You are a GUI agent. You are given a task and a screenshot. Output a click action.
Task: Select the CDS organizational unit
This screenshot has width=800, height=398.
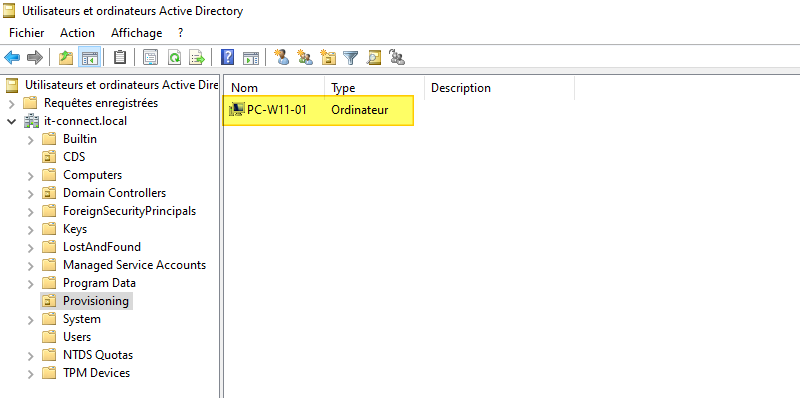coord(74,157)
